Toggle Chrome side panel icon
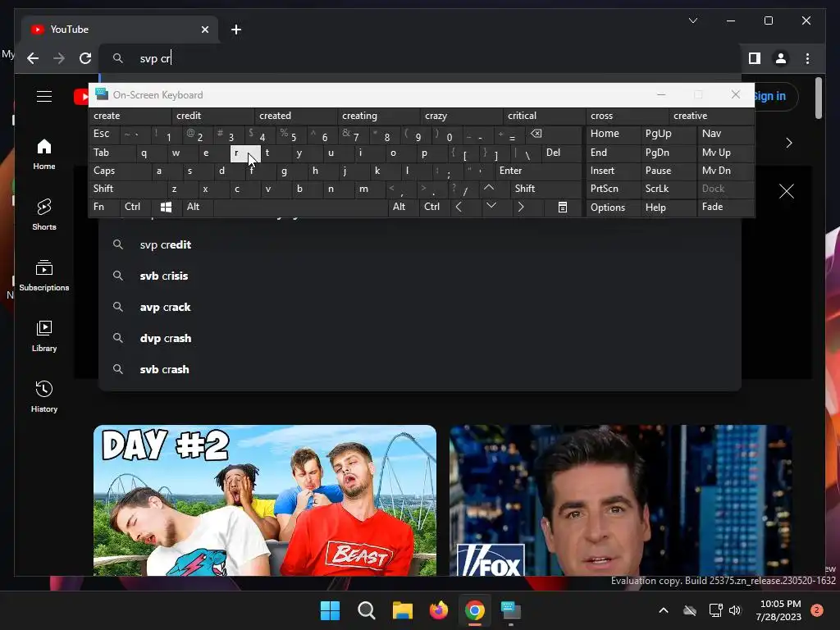840x630 pixels. (x=755, y=58)
